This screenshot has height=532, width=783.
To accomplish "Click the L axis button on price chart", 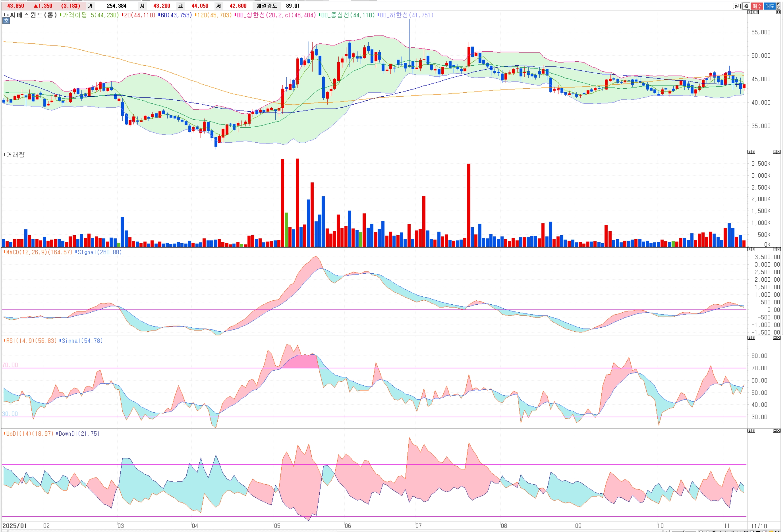I will click(x=750, y=12).
